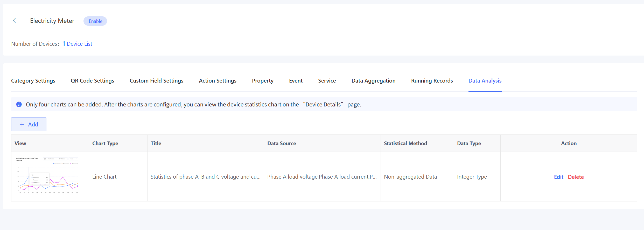Click the Enable status badge

(x=95, y=21)
